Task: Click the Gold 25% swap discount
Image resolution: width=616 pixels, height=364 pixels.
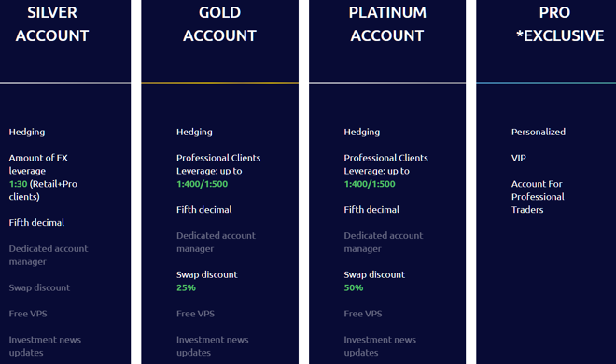Action: click(x=187, y=287)
